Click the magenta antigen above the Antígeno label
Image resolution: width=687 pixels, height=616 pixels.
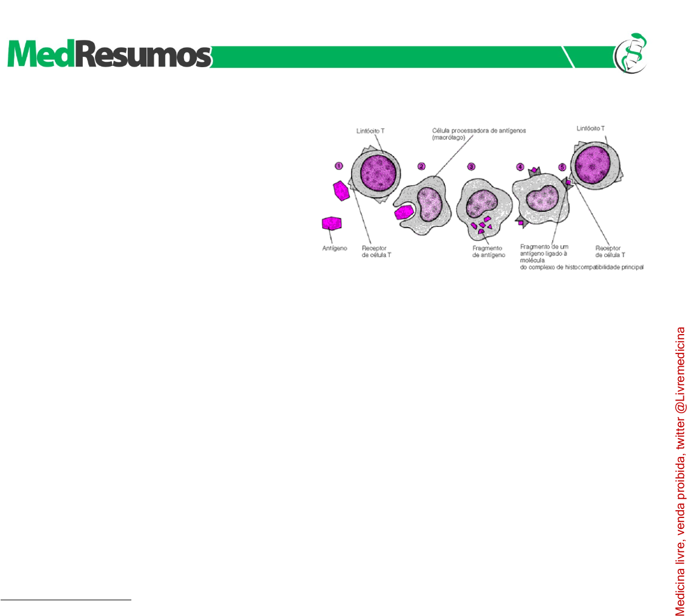(332, 223)
